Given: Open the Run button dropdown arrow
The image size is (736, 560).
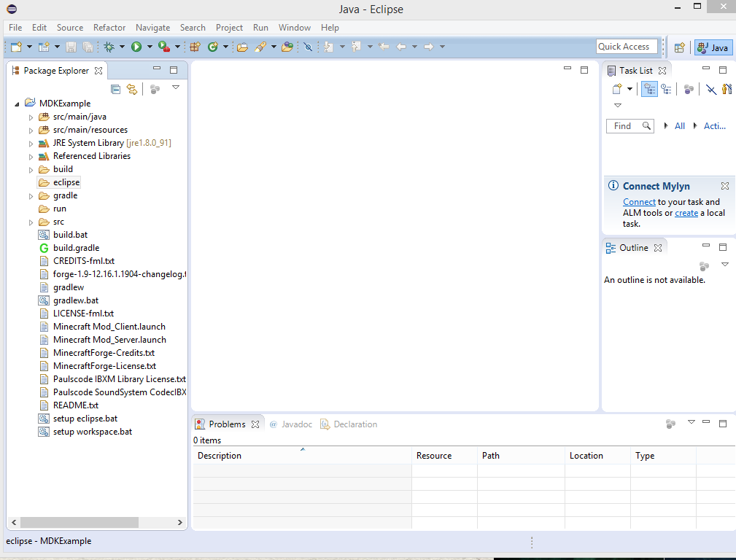Looking at the screenshot, I should coord(150,47).
